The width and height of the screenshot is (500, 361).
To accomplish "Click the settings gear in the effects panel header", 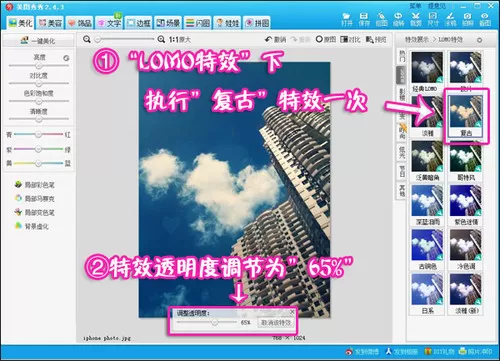I will pyautogui.click(x=479, y=40).
